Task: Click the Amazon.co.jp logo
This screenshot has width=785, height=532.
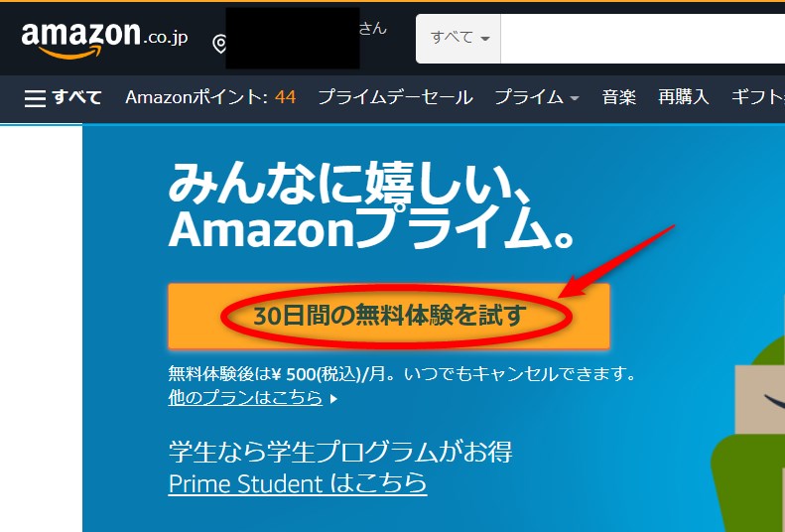Action: [104, 39]
